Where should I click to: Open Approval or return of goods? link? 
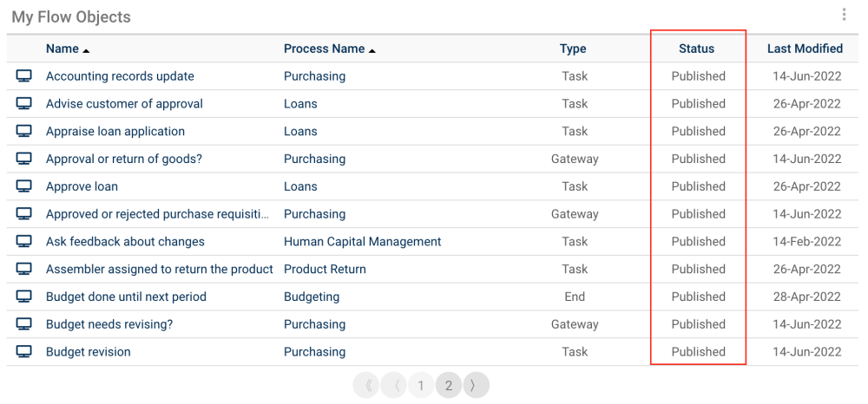(122, 160)
